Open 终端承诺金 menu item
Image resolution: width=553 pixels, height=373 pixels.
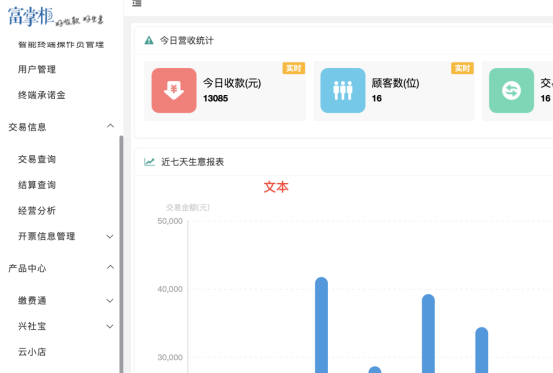(42, 95)
